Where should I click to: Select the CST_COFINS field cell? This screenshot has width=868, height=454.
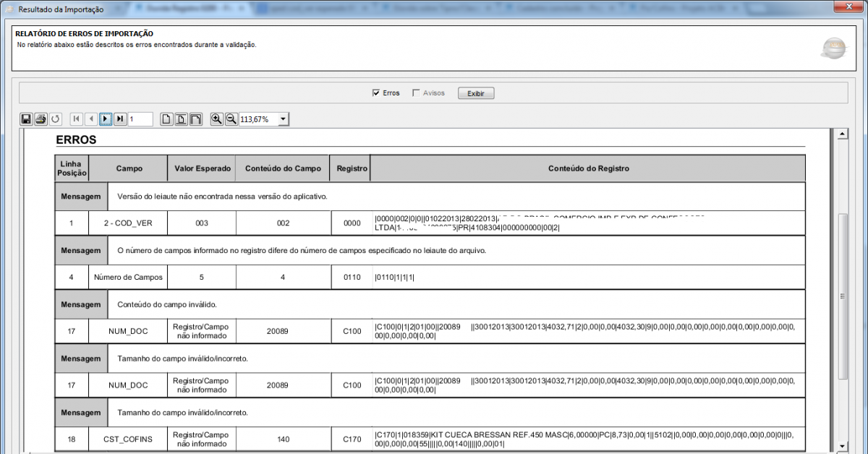(129, 439)
